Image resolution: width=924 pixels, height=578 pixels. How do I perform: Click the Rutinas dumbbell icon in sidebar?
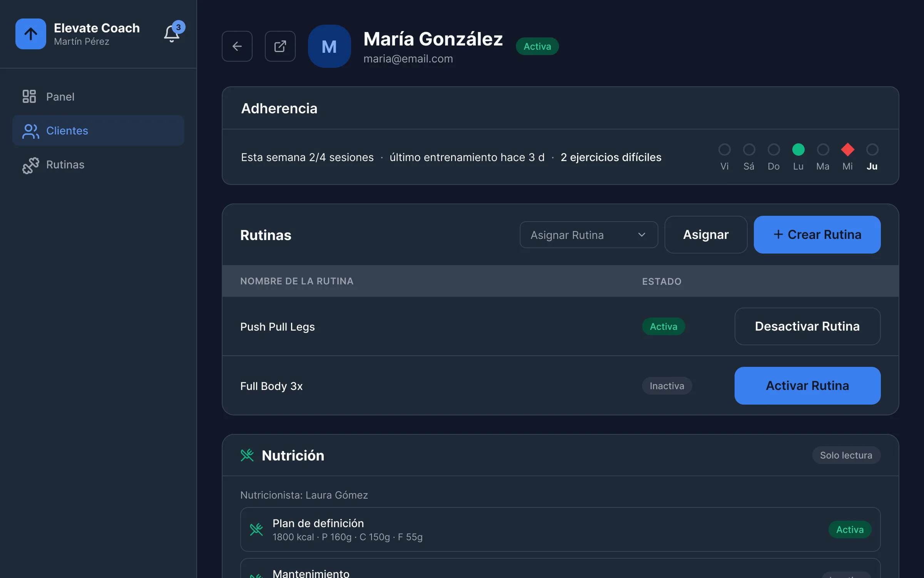pyautogui.click(x=31, y=165)
